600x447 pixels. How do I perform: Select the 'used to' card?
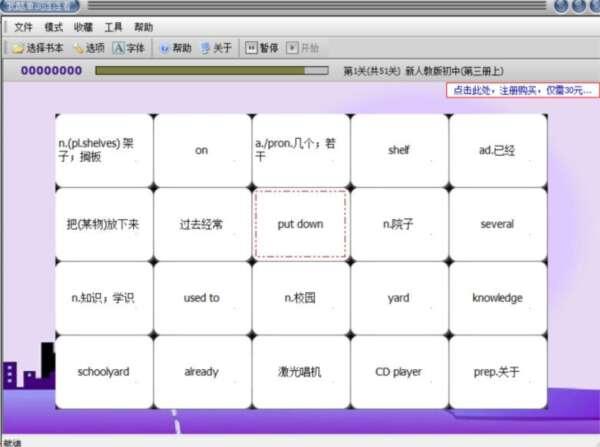pos(202,298)
